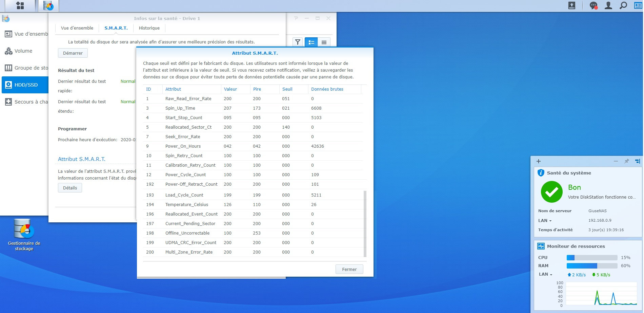Viewport: 644px width, 313px height.
Task: Sort by Seuil column header
Action: click(294, 89)
